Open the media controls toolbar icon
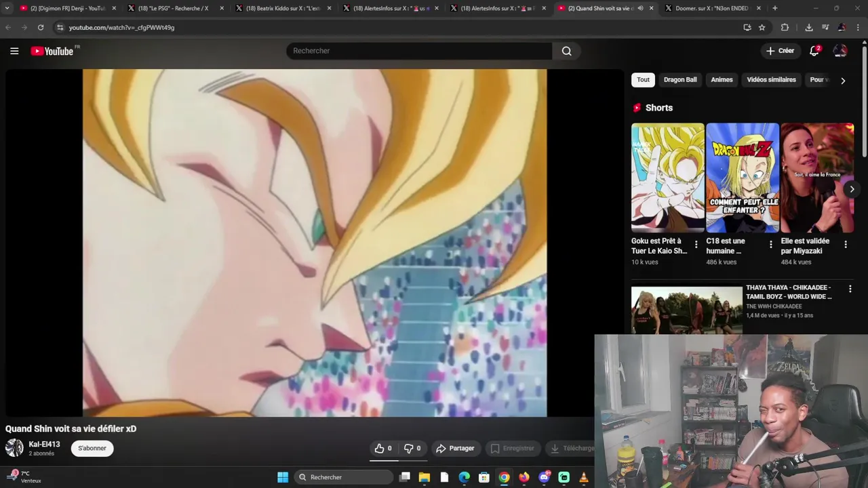The image size is (868, 488). pos(825,27)
